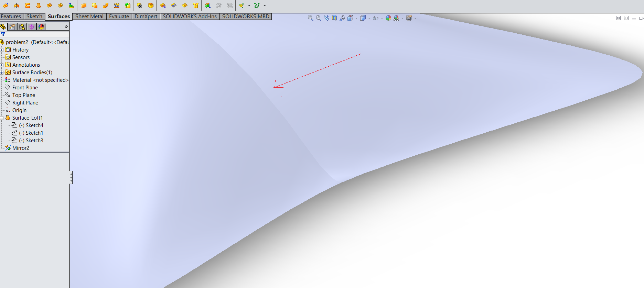This screenshot has height=288, width=644.
Task: Click Zoom to Area icon
Action: coord(318,18)
